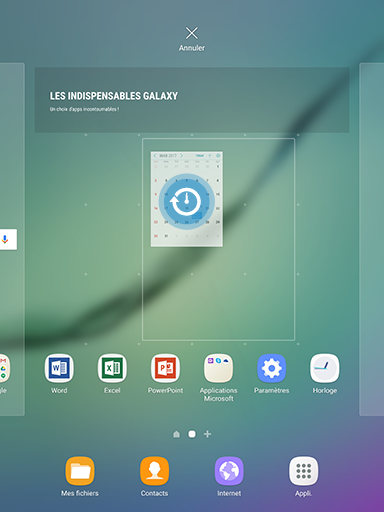Go to the home page indicator
Image resolution: width=384 pixels, height=512 pixels.
(x=177, y=434)
